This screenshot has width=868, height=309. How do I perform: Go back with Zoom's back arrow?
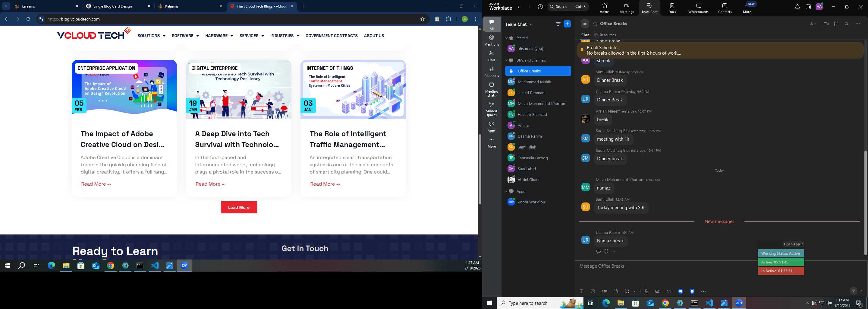coord(519,7)
